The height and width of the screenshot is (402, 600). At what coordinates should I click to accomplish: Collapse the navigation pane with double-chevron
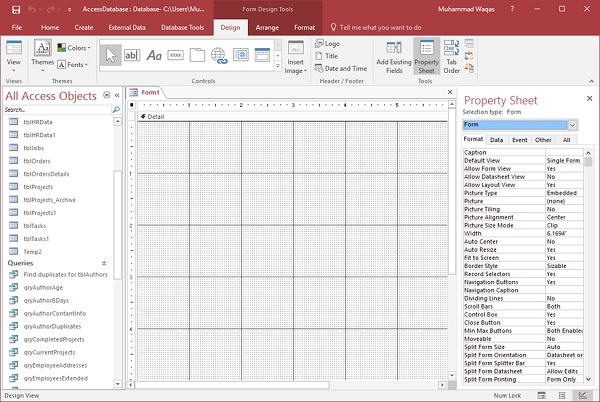pyautogui.click(x=117, y=95)
